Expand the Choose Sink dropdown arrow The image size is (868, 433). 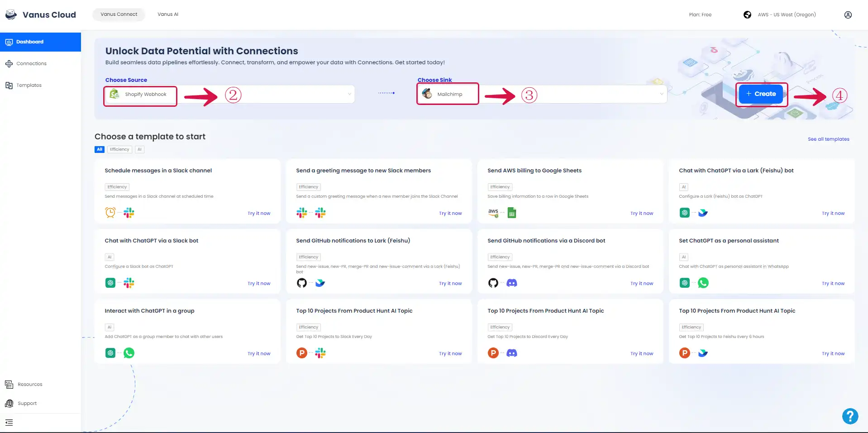coord(662,94)
